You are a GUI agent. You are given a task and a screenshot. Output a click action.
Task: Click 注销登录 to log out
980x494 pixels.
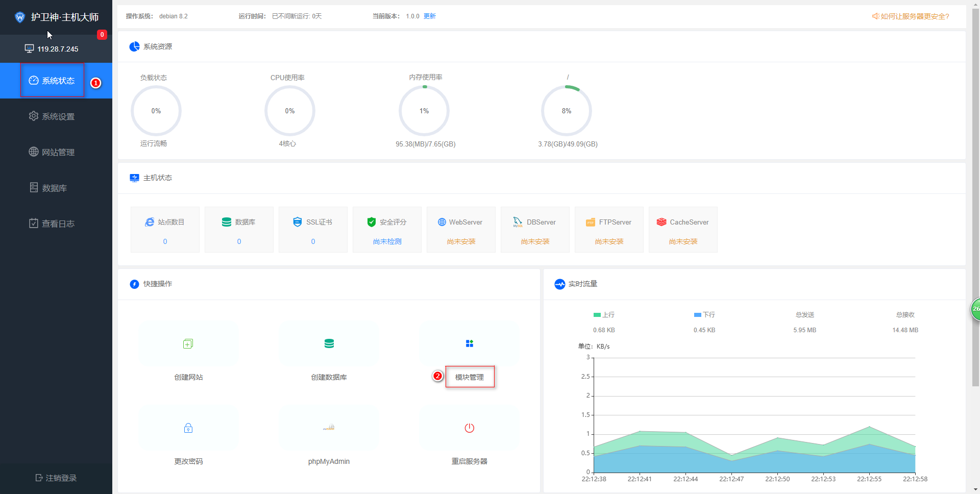click(x=56, y=478)
